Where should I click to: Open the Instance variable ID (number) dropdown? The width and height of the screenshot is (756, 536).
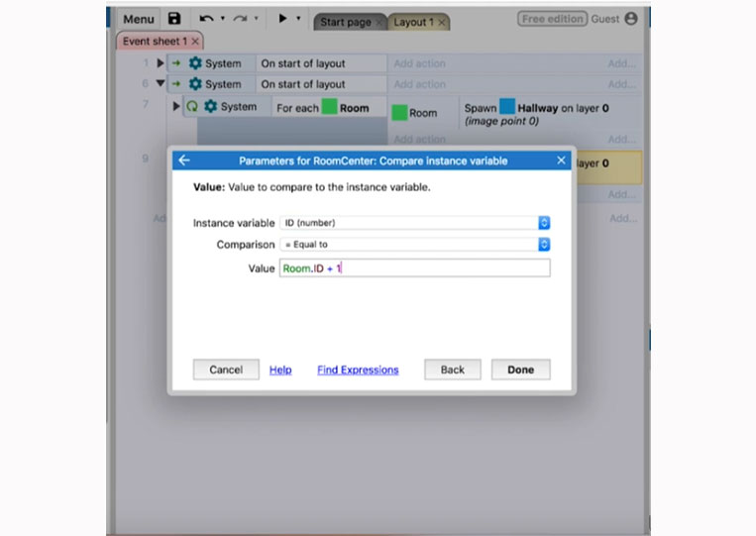pos(414,223)
